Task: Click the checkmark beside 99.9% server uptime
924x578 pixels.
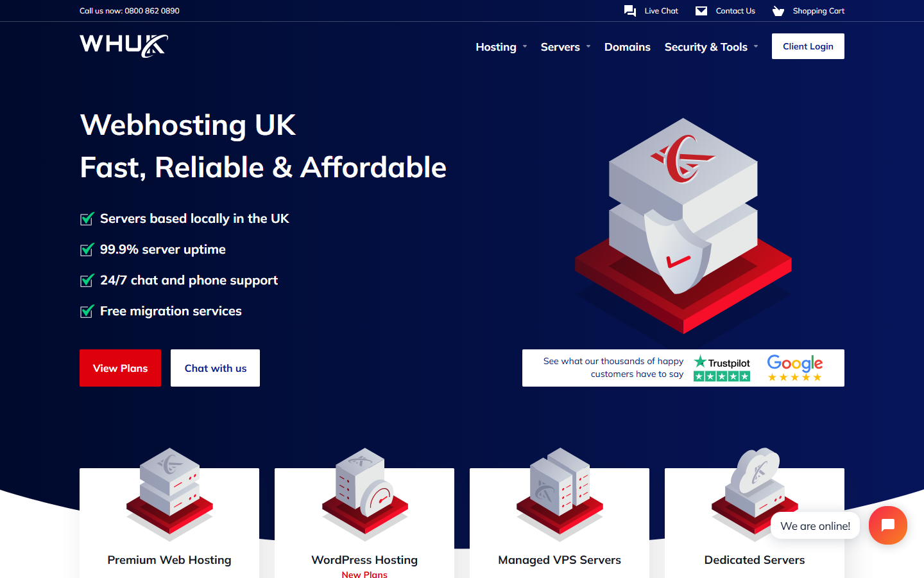Action: tap(87, 250)
